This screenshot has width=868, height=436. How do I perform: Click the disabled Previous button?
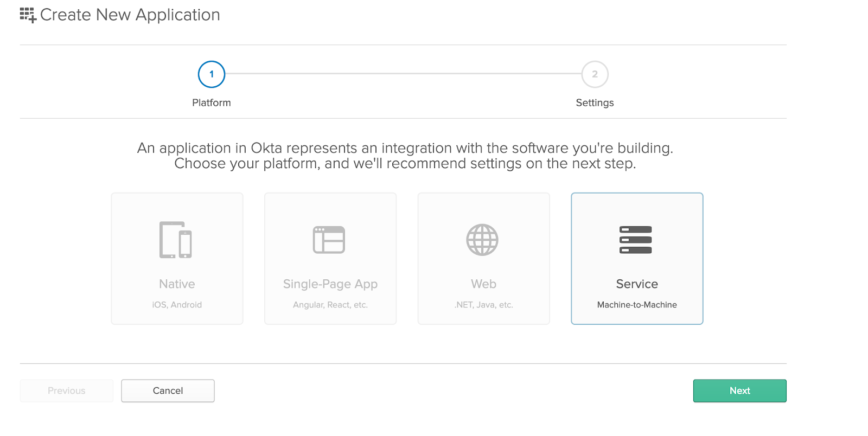tap(67, 391)
